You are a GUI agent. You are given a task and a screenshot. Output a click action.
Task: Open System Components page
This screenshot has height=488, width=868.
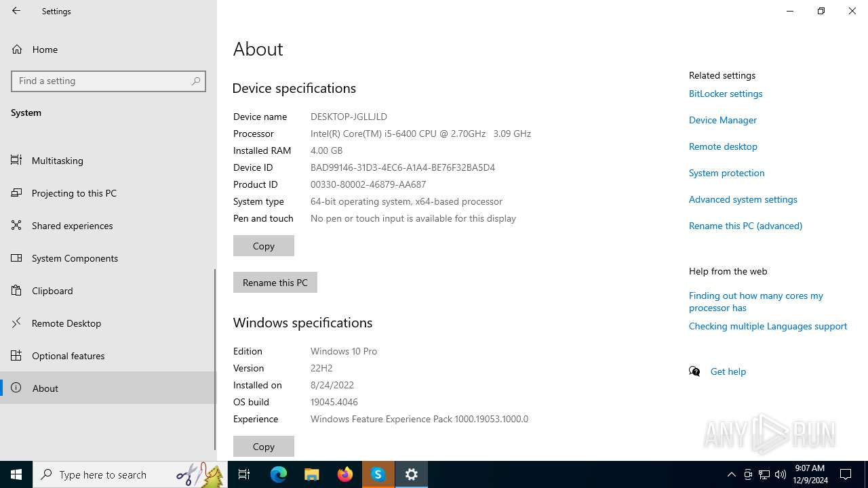(108, 258)
